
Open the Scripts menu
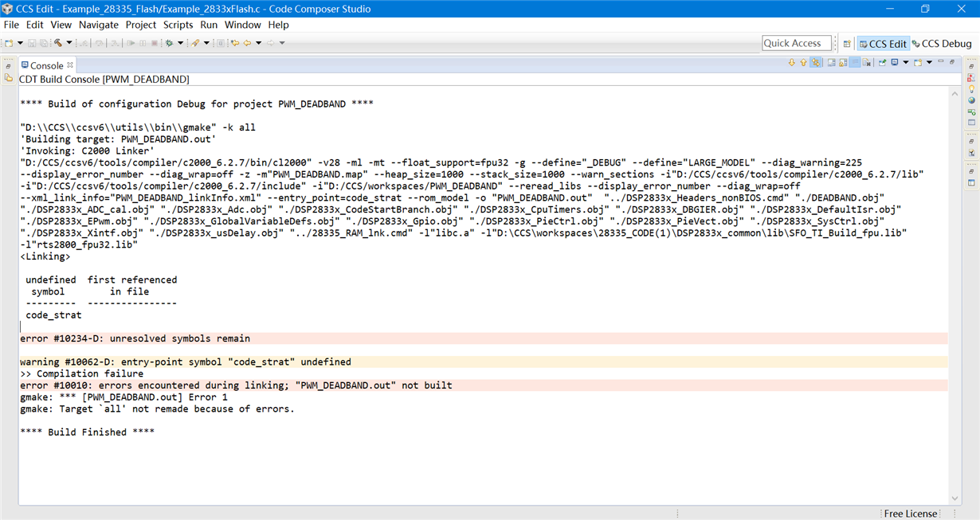[x=178, y=25]
